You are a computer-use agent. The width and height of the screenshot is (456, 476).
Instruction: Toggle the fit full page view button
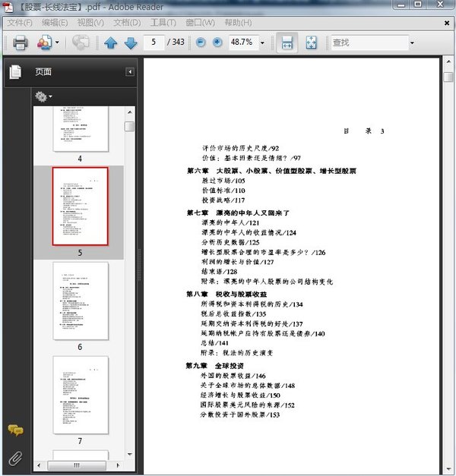coord(311,43)
